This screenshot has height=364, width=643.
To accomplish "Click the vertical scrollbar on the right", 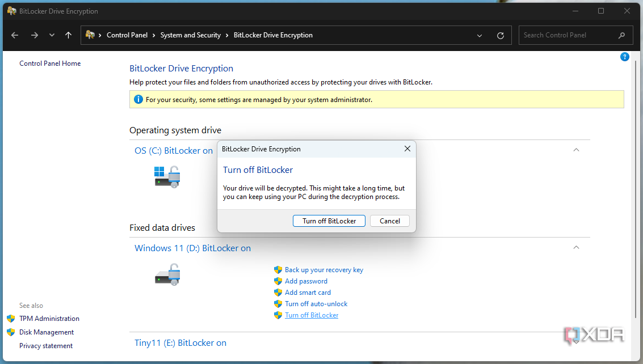I will 636,189.
